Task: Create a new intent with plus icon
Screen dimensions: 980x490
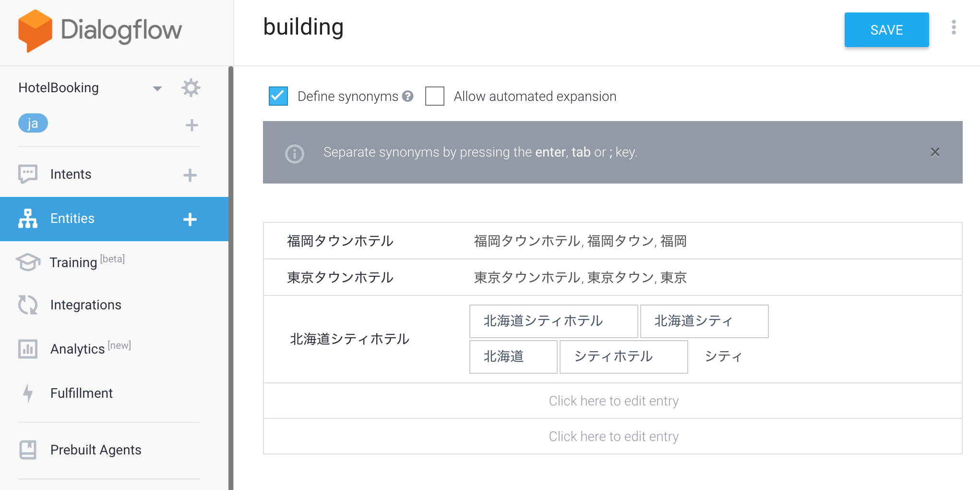Action: [x=190, y=175]
